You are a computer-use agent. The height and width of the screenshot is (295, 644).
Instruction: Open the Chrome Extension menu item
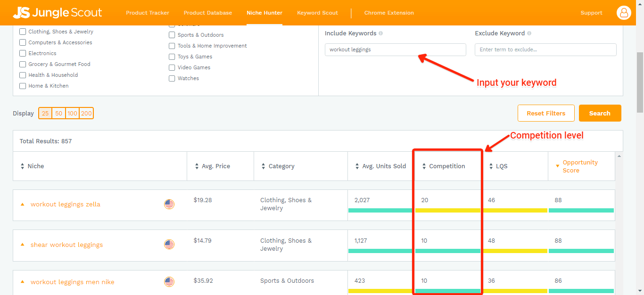coord(389,13)
